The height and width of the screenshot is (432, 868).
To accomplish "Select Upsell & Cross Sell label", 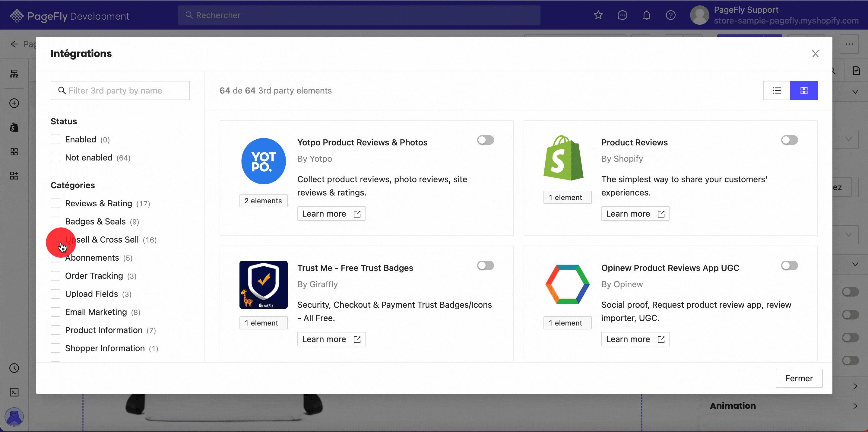I will click(102, 240).
